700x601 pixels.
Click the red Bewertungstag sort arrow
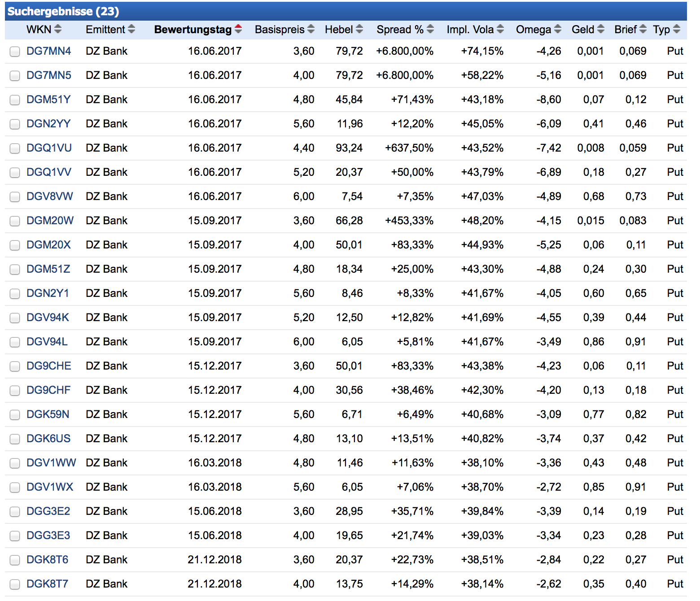(238, 29)
